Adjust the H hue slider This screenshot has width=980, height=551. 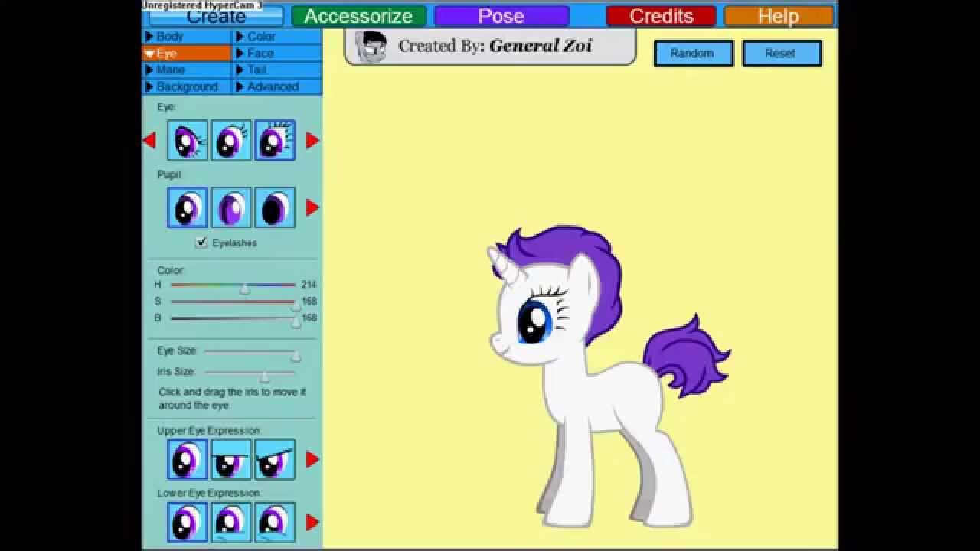[x=233, y=285]
